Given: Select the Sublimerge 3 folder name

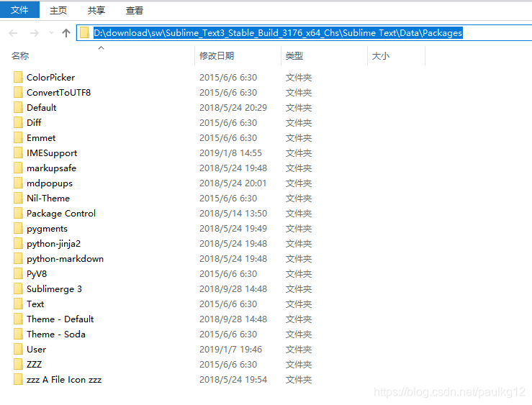Looking at the screenshot, I should click(x=54, y=289).
